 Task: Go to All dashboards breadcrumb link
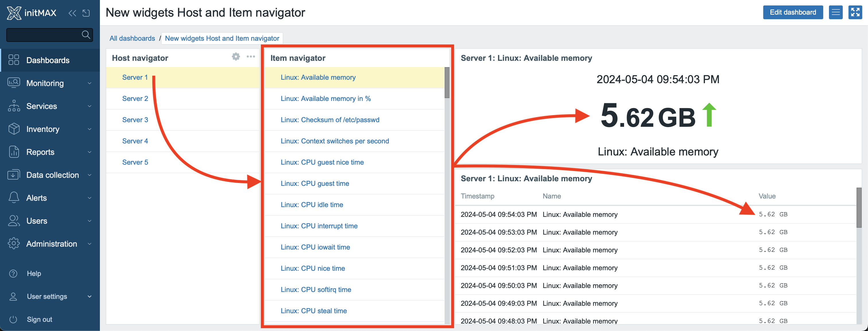pyautogui.click(x=132, y=38)
